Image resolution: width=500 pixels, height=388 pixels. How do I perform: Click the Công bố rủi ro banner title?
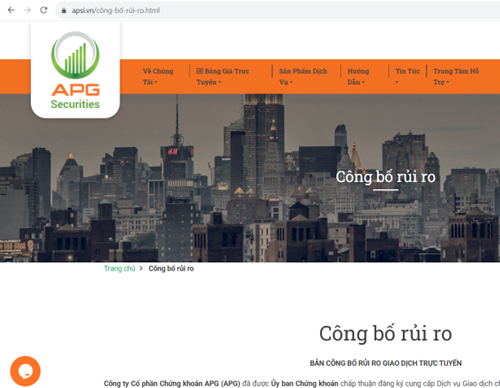coord(385,177)
